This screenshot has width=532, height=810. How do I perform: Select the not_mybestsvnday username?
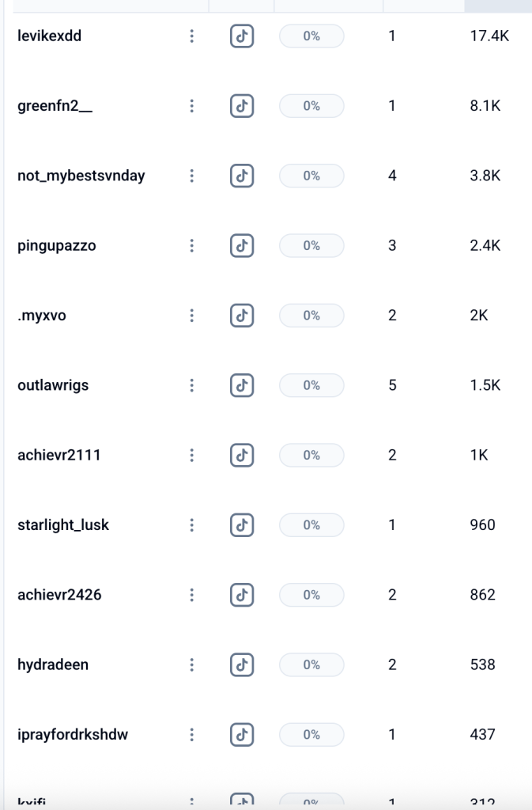coord(81,176)
